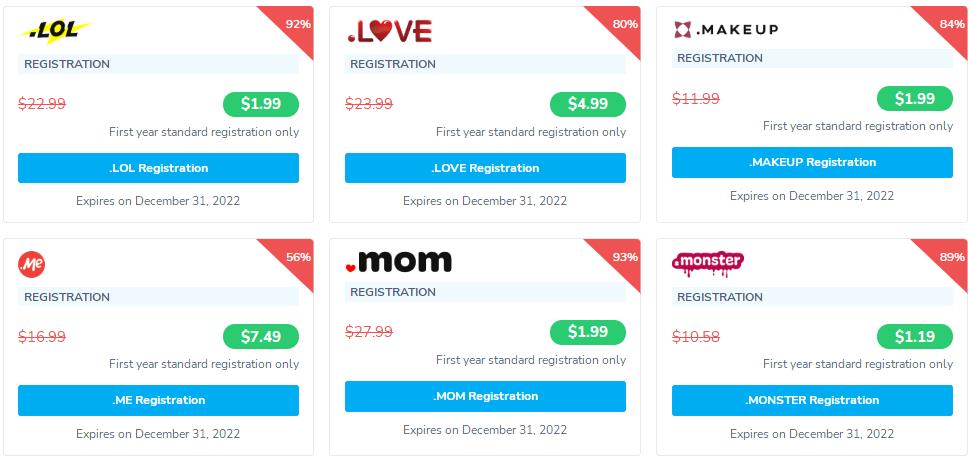The height and width of the screenshot is (460, 969).
Task: Select the $1.99 price badge for .LOL
Action: tap(260, 104)
